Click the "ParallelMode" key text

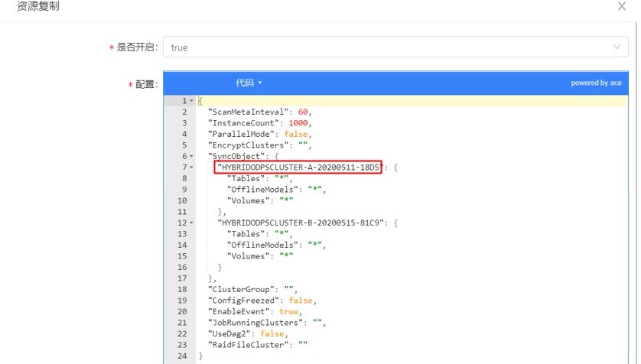tap(241, 134)
